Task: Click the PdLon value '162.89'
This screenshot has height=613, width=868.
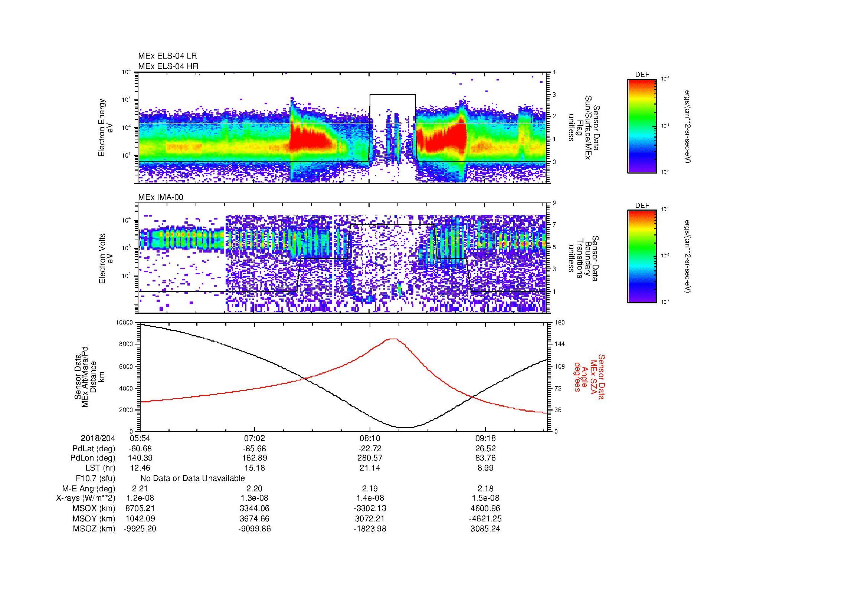Action: [255, 458]
